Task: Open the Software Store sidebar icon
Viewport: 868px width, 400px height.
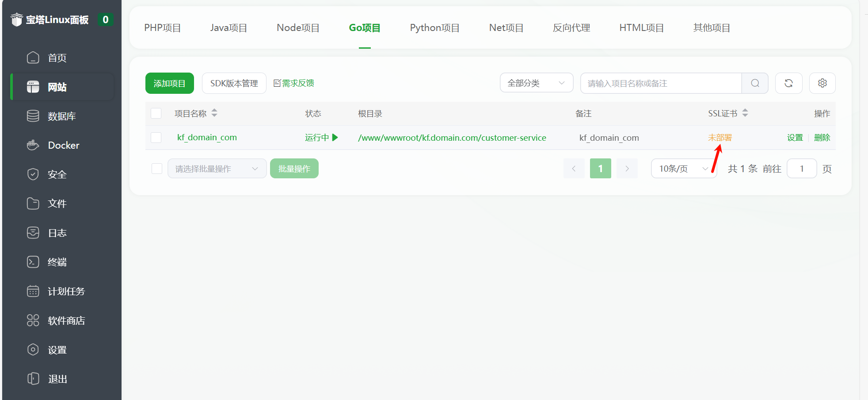Action: click(33, 320)
